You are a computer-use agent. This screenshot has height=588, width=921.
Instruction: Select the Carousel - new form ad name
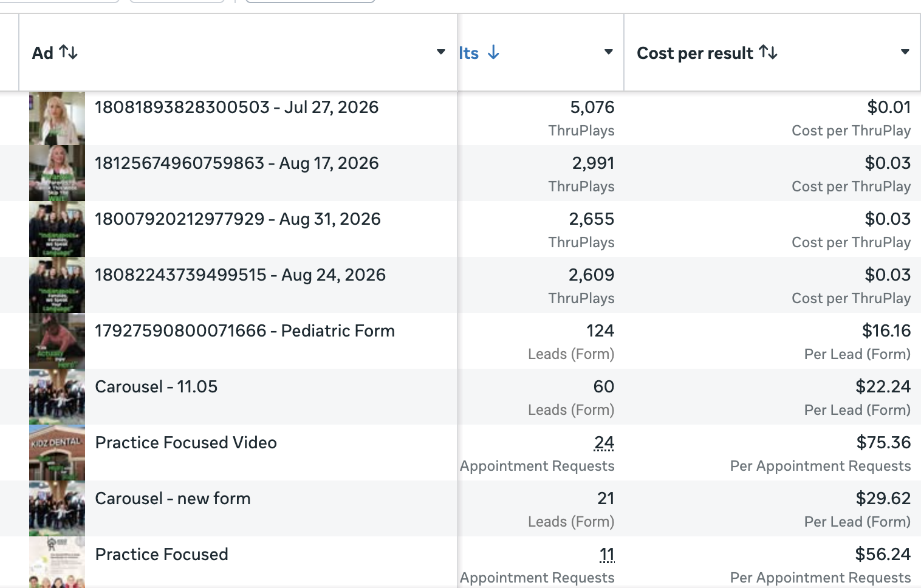(x=173, y=499)
